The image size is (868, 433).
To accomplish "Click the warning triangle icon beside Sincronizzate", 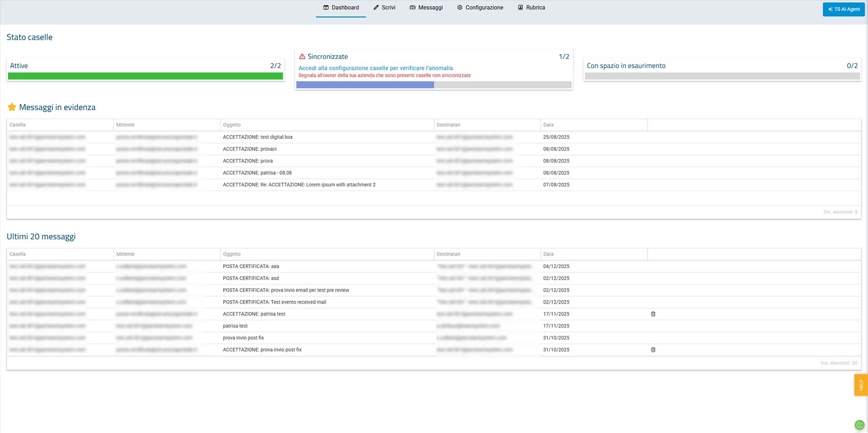I will point(302,57).
